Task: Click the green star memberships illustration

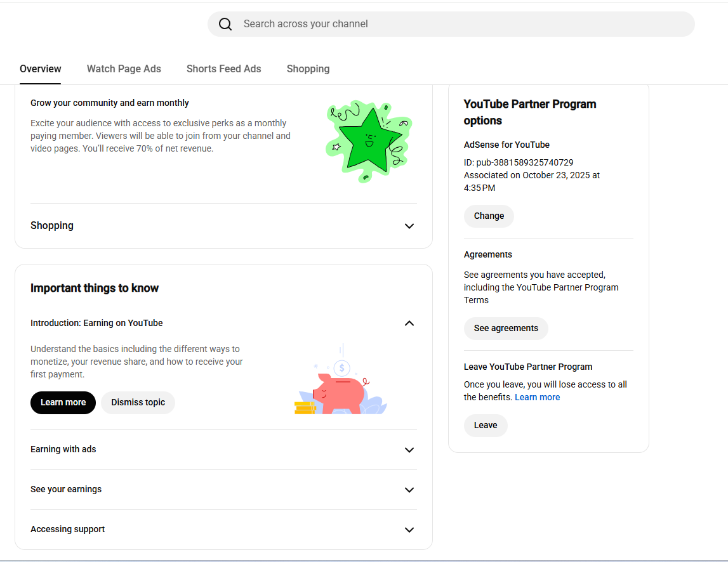Action: point(369,141)
